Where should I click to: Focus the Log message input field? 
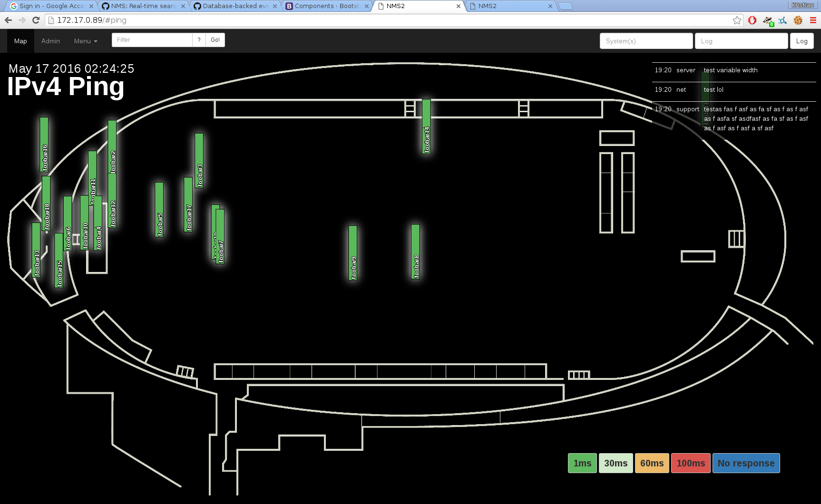[741, 41]
